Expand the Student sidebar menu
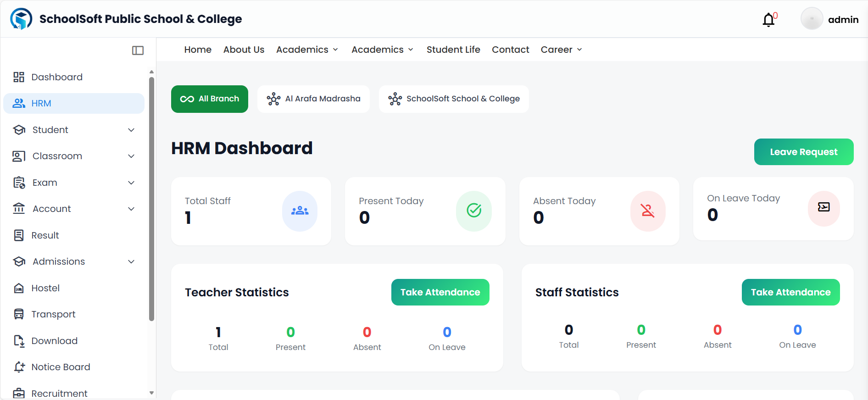The height and width of the screenshot is (400, 868). tap(73, 130)
